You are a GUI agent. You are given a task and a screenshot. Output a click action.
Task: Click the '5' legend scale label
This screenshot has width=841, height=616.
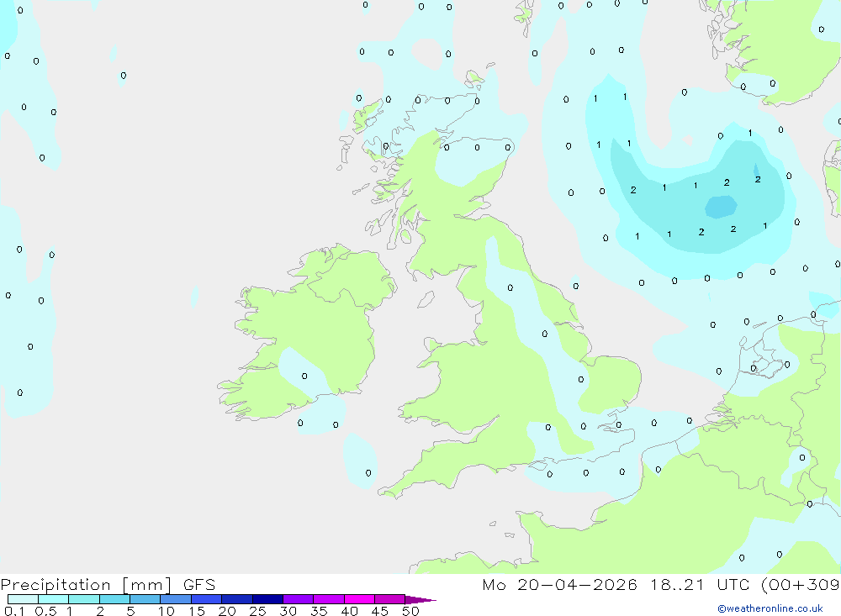(130, 611)
